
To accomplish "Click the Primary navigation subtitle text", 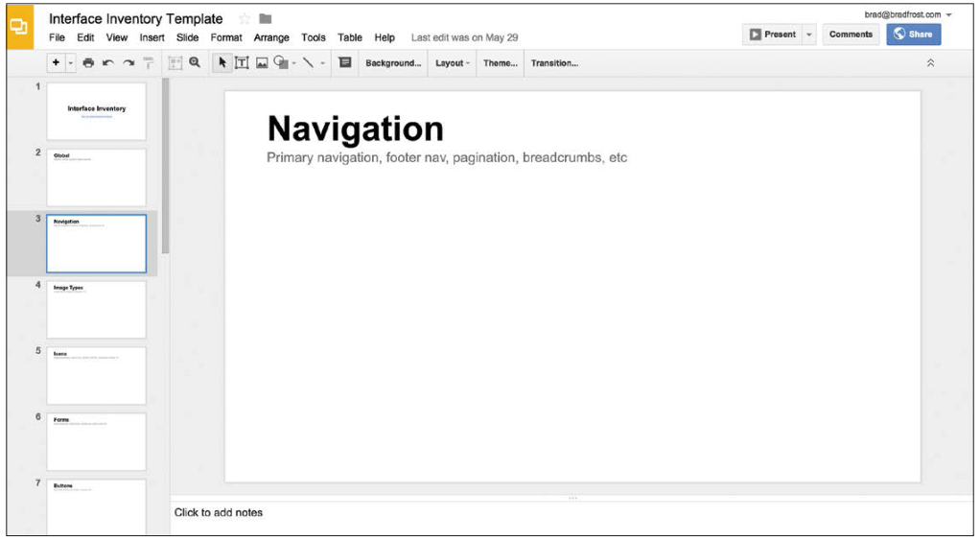I will click(447, 157).
